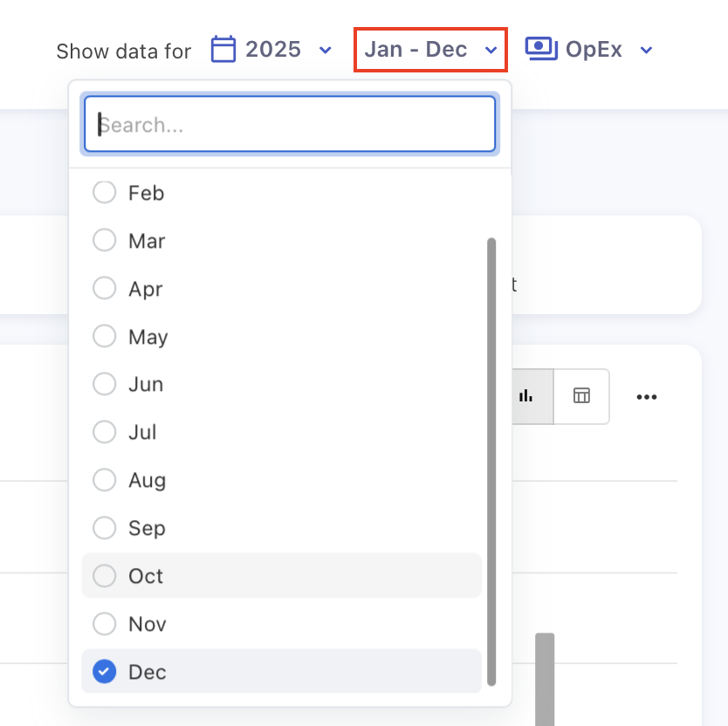Choose Sep from the month list
The width and height of the screenshot is (728, 726).
(x=105, y=528)
